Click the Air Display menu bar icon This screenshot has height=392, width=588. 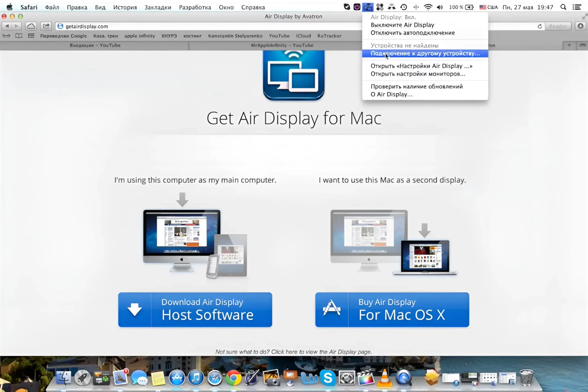tap(367, 7)
